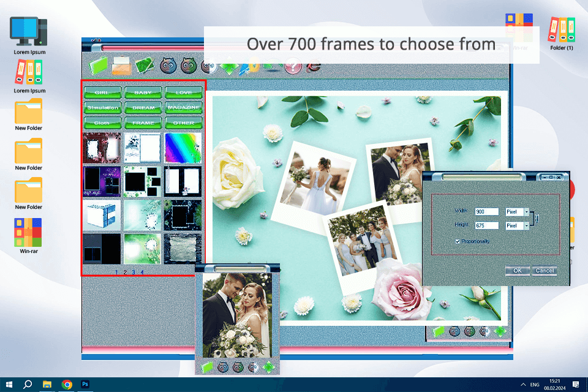Screen dimensions: 588x392
Task: Choose the multi-square black collage frame thumbnail
Action: click(142, 181)
